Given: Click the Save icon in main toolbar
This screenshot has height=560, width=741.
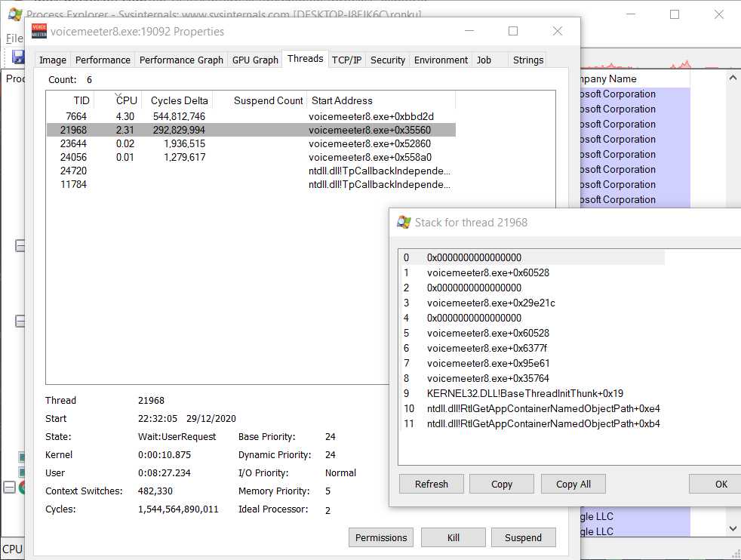Looking at the screenshot, I should (17, 57).
